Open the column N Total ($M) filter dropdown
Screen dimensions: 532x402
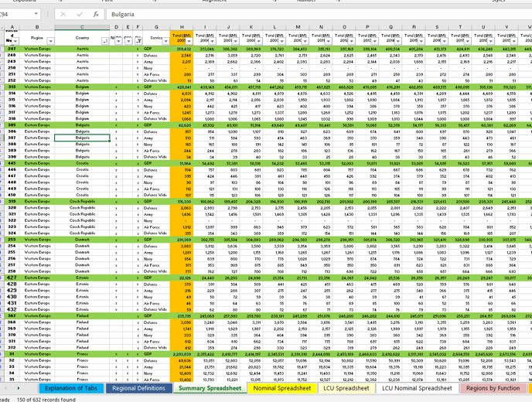tap(329, 42)
